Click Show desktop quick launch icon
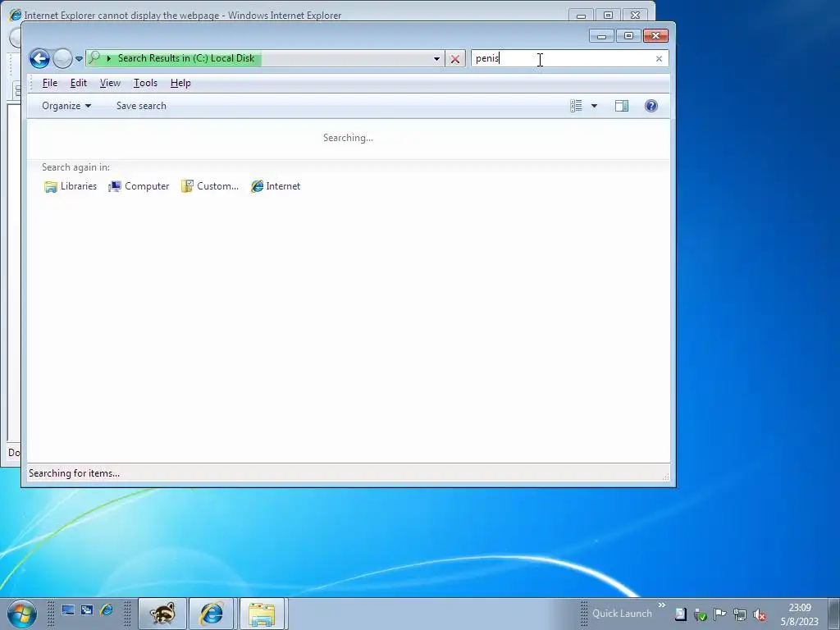The height and width of the screenshot is (630, 840). 67,610
